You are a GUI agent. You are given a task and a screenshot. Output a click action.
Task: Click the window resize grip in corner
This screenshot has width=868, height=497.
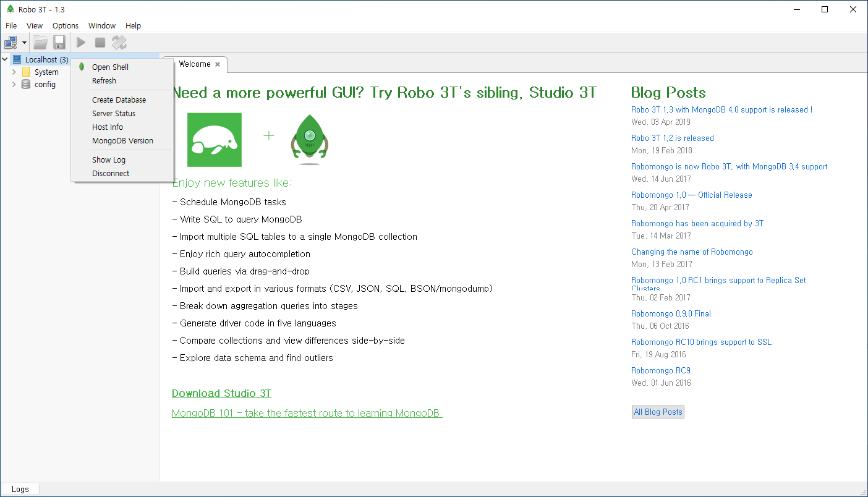pos(862,491)
